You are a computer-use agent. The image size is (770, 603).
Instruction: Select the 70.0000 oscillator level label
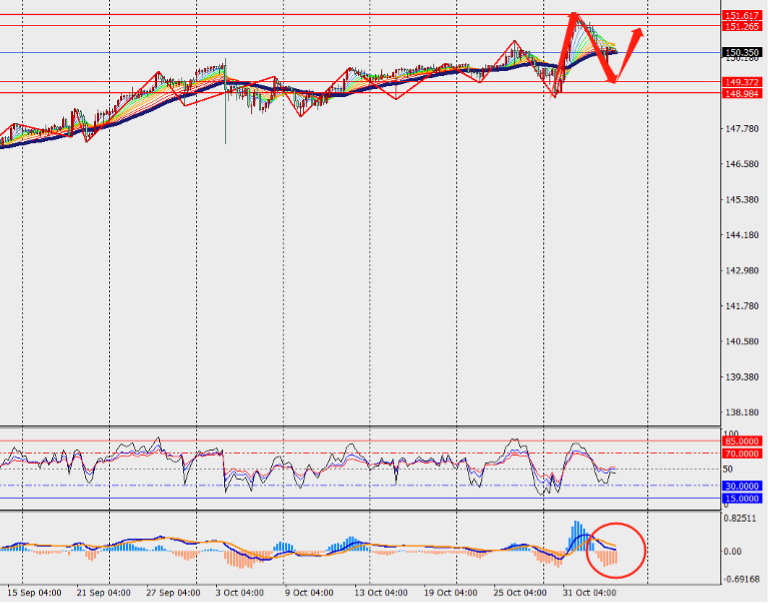tap(742, 454)
